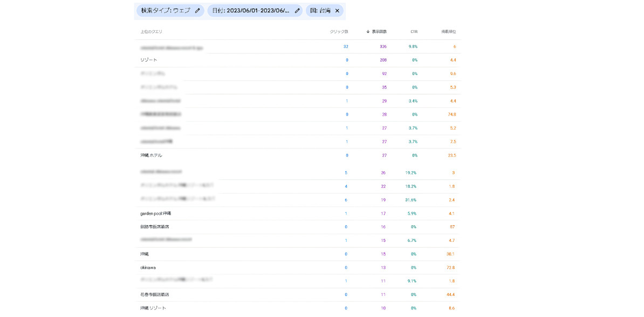Sort table by CTR column header
644x317 pixels.
click(x=414, y=32)
